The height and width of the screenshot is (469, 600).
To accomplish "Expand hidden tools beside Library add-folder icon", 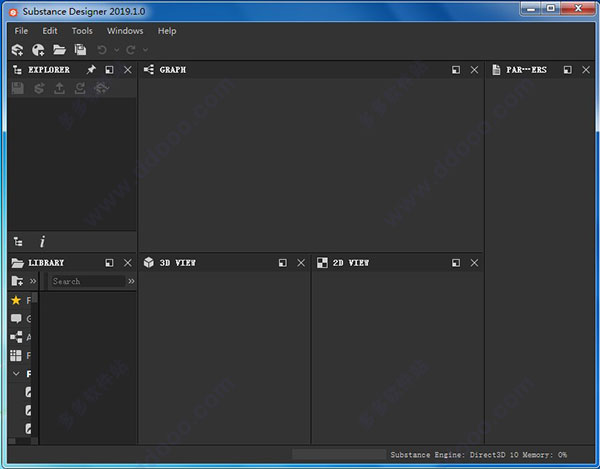I will (x=33, y=281).
